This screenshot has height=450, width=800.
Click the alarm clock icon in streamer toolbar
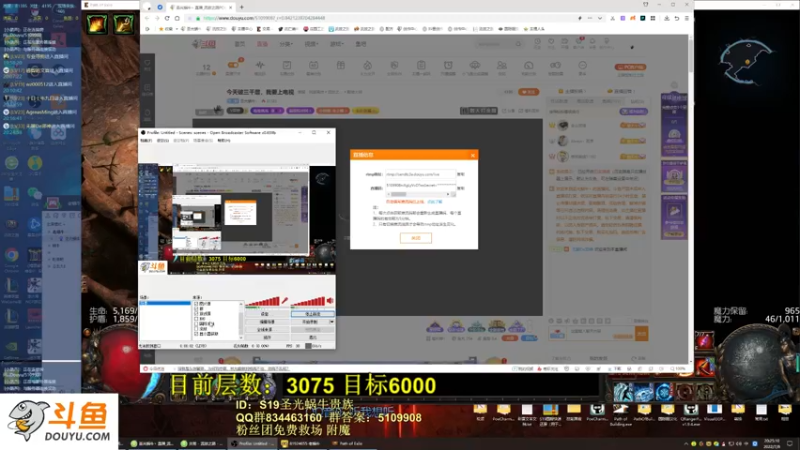tap(448, 65)
